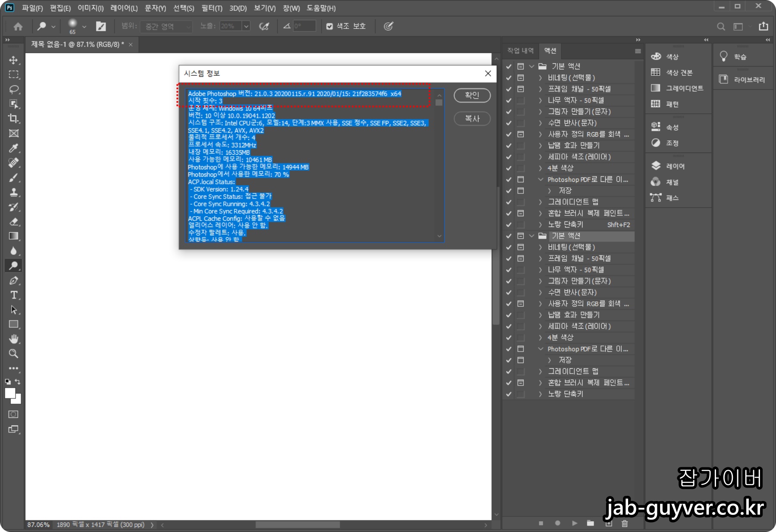This screenshot has height=532, width=776.
Task: Collapse the first 기본 액션 folder
Action: [532, 66]
